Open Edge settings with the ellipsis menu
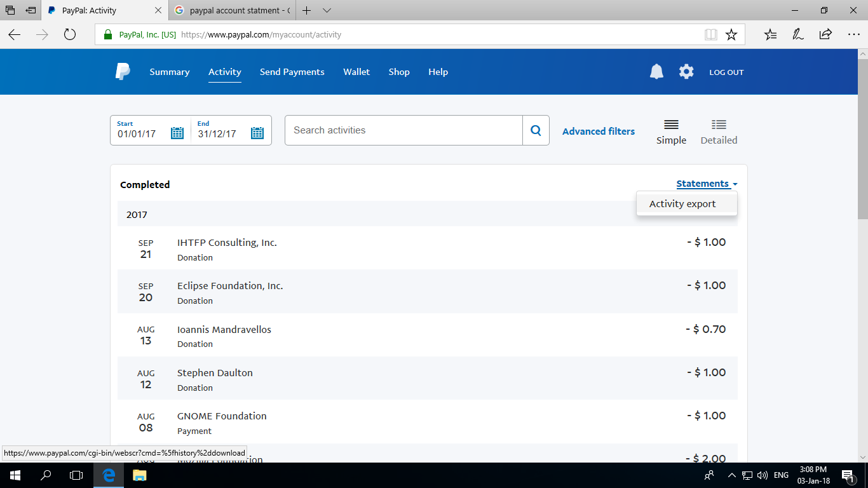This screenshot has width=868, height=488. click(855, 34)
